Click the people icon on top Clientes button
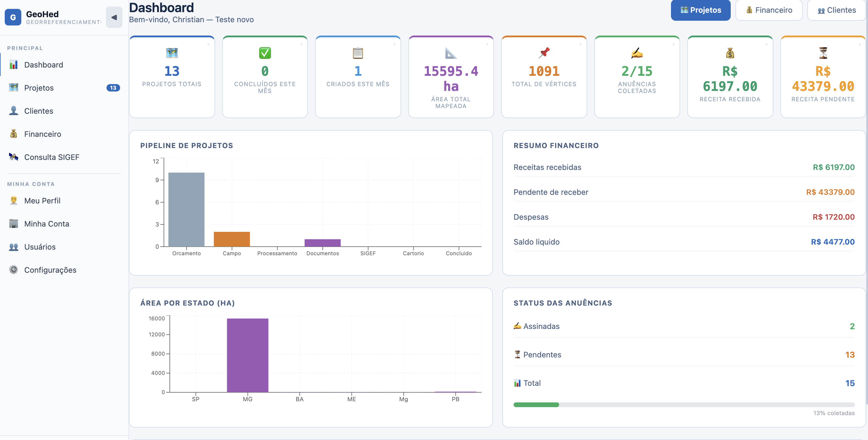The width and height of the screenshot is (868, 440). pyautogui.click(x=821, y=10)
